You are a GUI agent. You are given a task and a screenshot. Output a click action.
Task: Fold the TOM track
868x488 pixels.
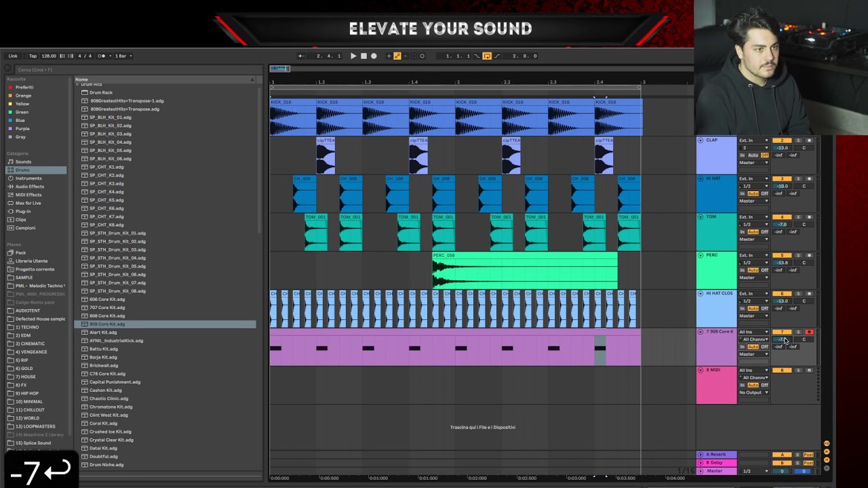coord(701,217)
